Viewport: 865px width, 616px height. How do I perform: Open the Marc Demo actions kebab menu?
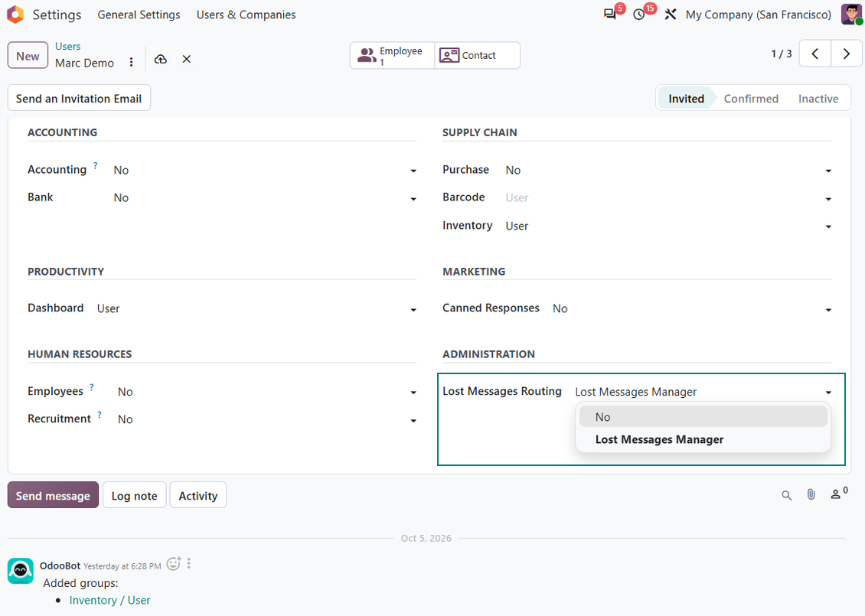(x=132, y=62)
